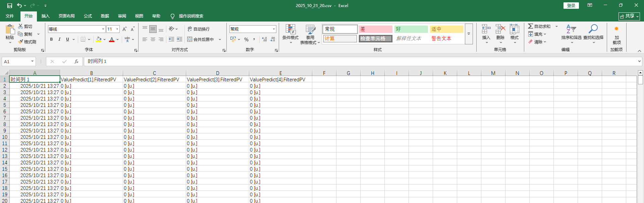Click the font color A button
The width and height of the screenshot is (644, 203).
[112, 39]
